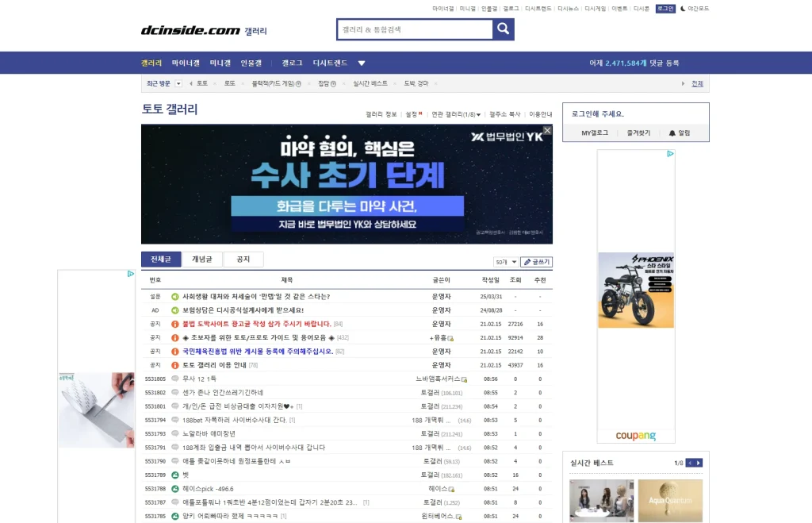The image size is (812, 523).
Task: Open gallery settings via the 설정 link
Action: coord(411,115)
